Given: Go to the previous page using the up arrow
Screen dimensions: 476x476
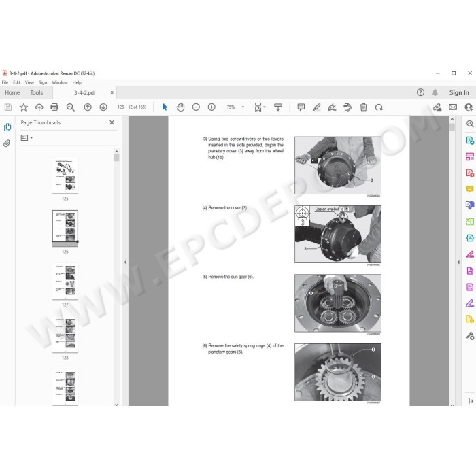Looking at the screenshot, I should coord(88,107).
